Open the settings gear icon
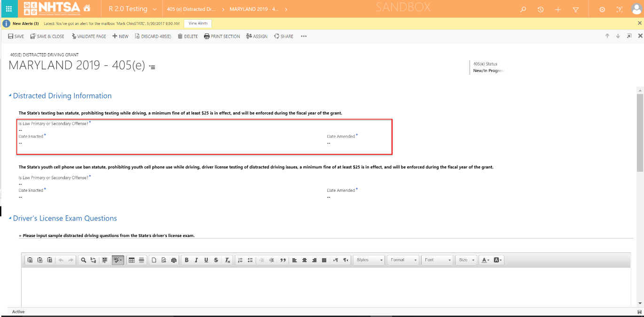644x317 pixels. tap(602, 9)
